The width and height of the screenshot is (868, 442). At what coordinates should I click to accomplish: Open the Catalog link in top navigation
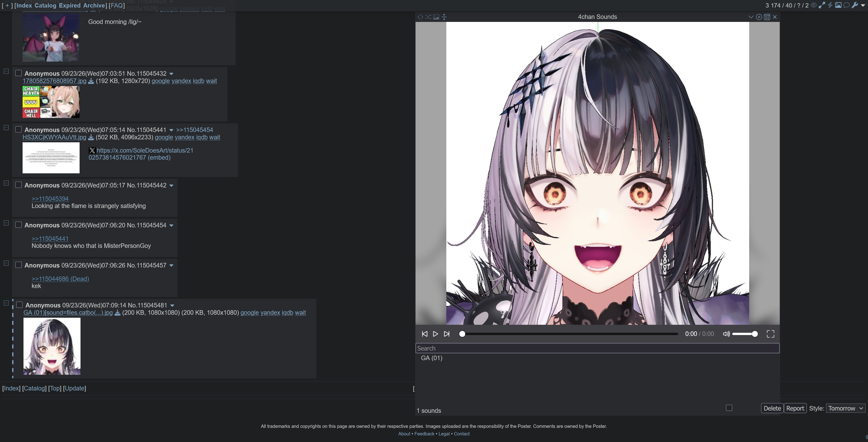click(45, 5)
